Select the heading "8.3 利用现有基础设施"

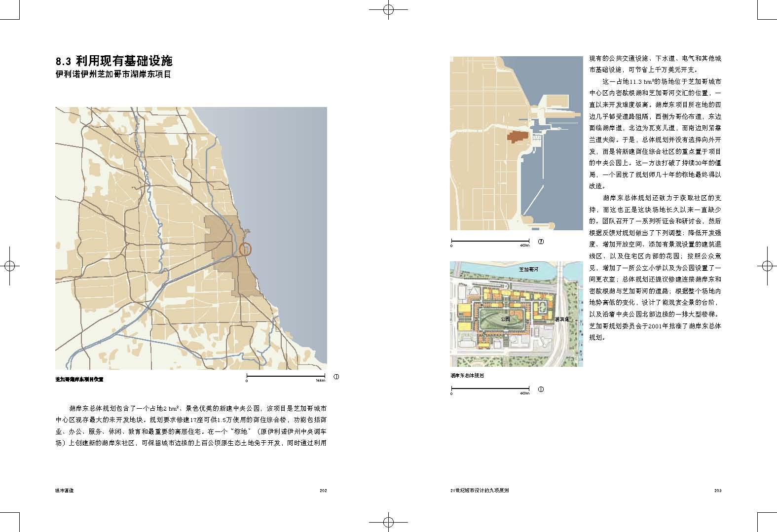point(114,61)
